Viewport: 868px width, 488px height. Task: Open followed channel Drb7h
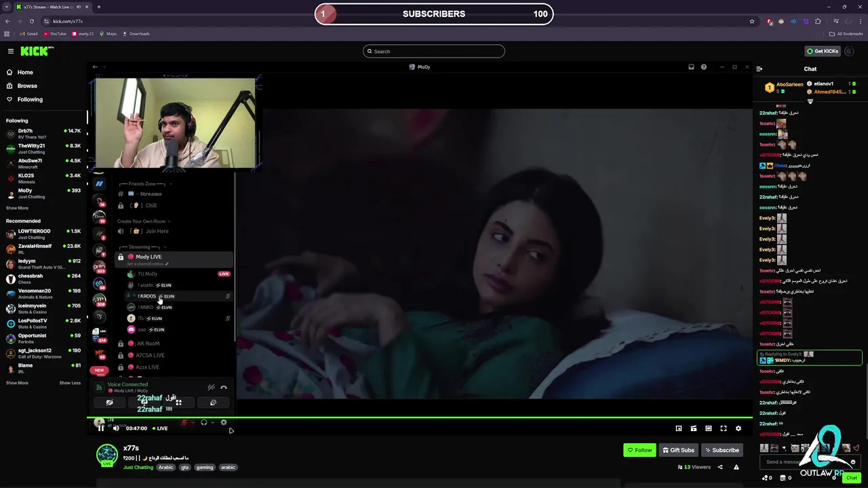click(x=43, y=134)
